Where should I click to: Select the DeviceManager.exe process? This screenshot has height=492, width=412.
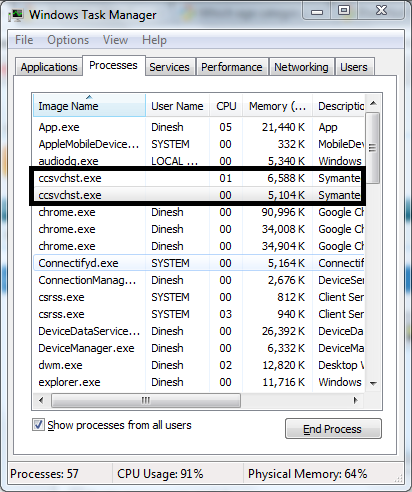coord(199,348)
